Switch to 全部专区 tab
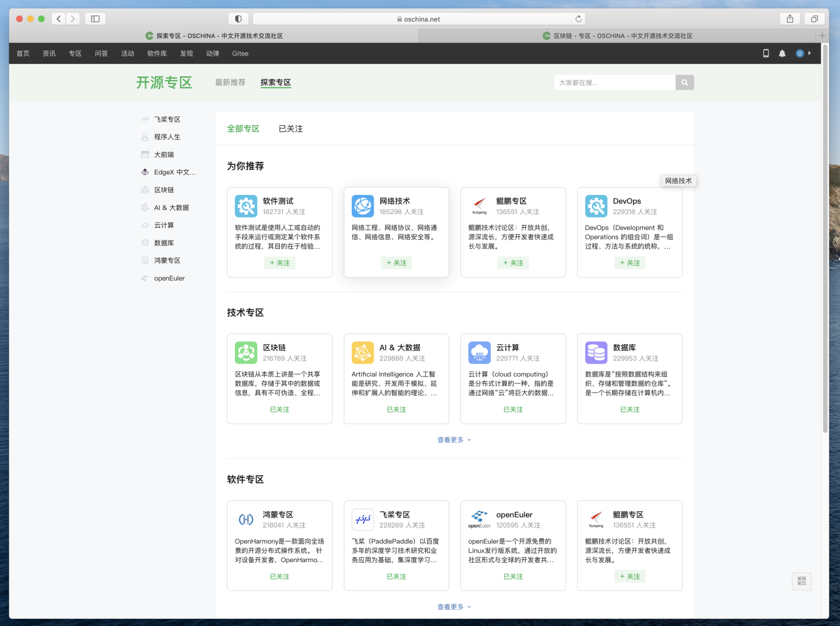Screen dimensions: 840x626 [x=243, y=129]
